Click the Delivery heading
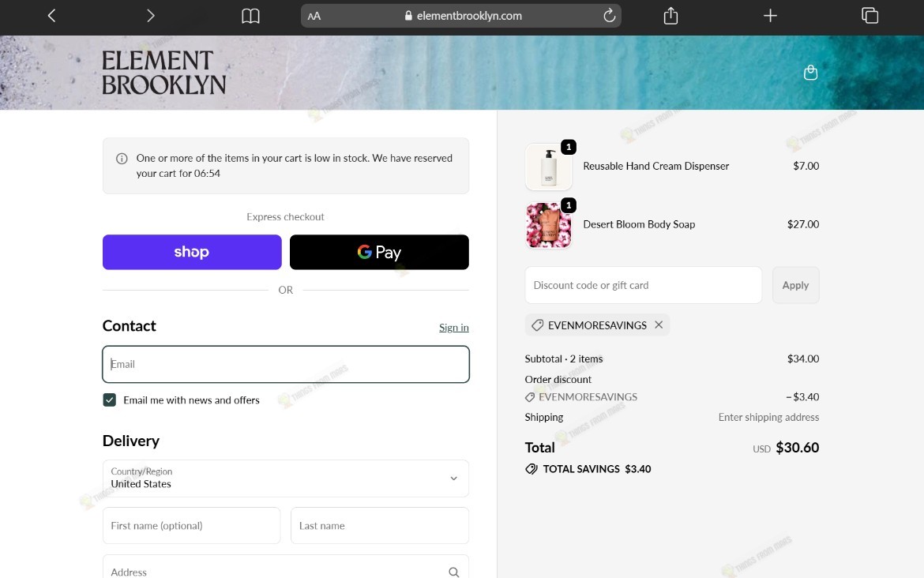 point(131,441)
